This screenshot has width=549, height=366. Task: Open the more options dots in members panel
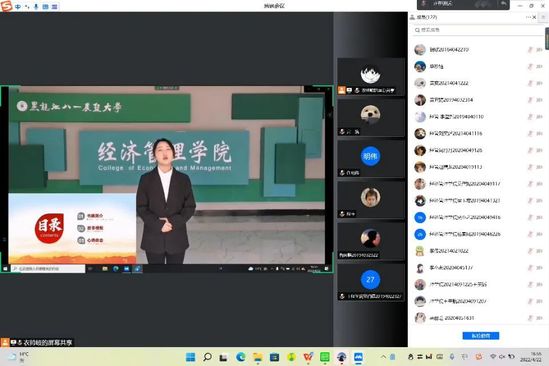coord(528,17)
